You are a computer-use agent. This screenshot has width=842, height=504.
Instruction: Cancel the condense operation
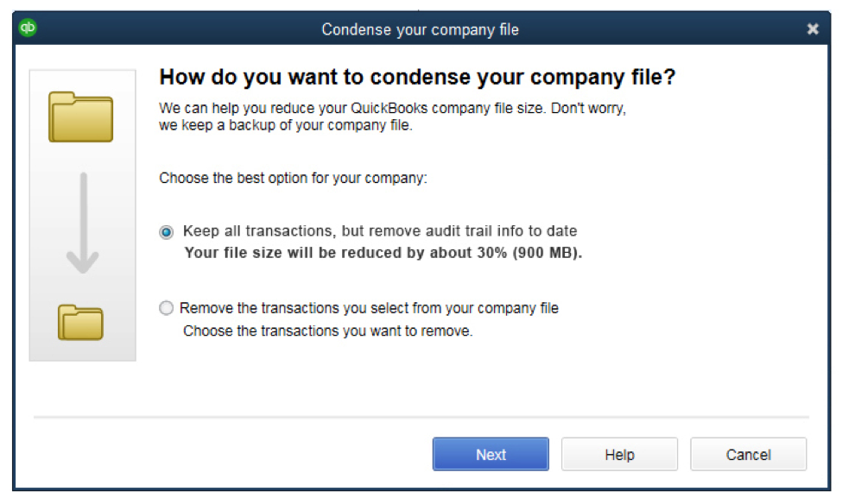748,455
